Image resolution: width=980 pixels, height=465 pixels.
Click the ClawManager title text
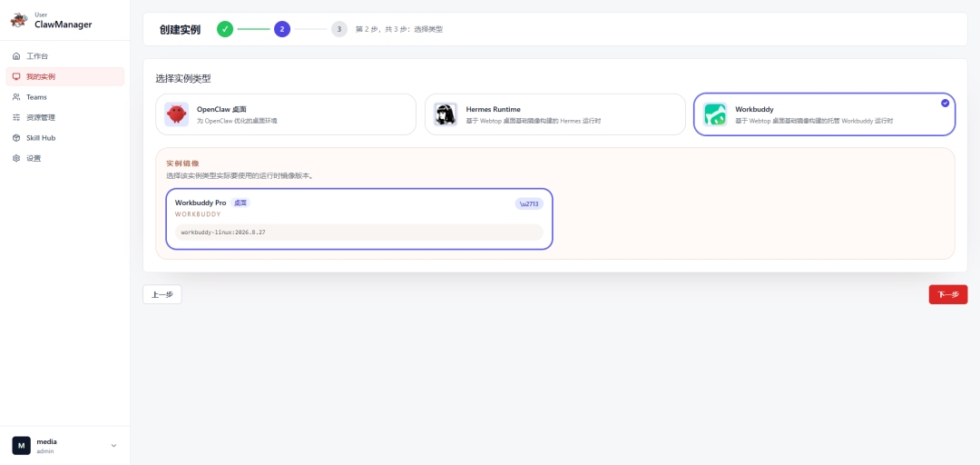tap(64, 25)
